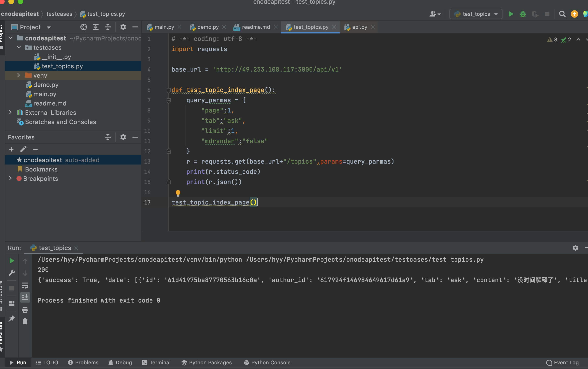The width and height of the screenshot is (588, 369).
Task: Edit favorites with pencil icon
Action: (x=23, y=149)
